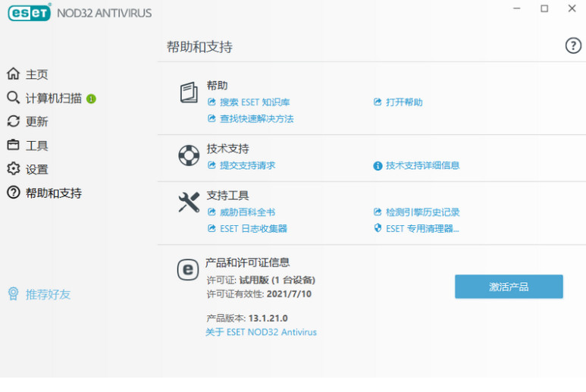This screenshot has height=392, width=586.
Task: Maximize the ESET window
Action: click(544, 8)
